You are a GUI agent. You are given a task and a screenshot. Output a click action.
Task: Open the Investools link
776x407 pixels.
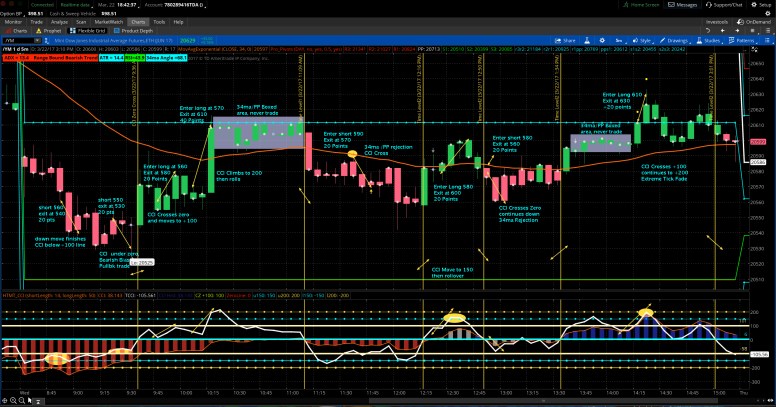pos(716,20)
